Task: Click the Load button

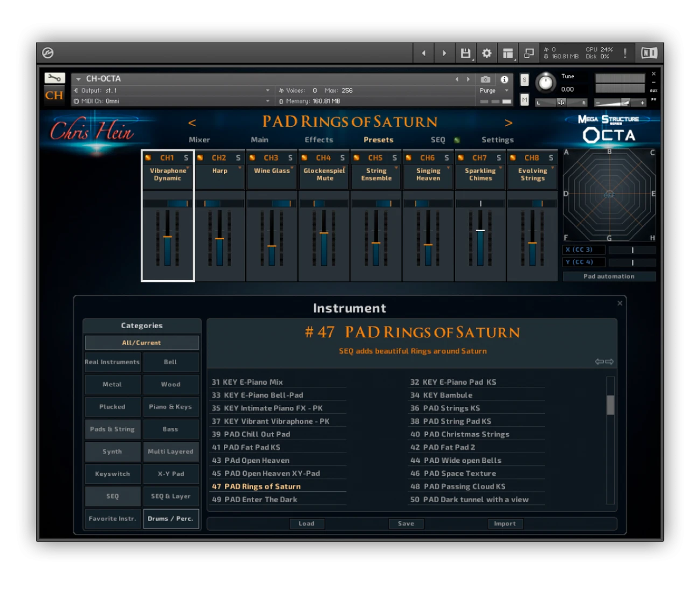Action: pos(306,524)
